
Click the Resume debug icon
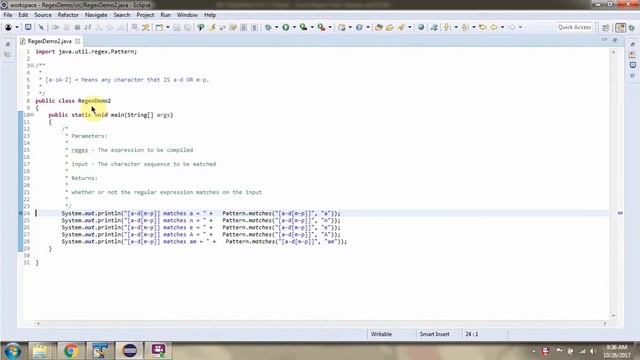pyautogui.click(x=56, y=27)
